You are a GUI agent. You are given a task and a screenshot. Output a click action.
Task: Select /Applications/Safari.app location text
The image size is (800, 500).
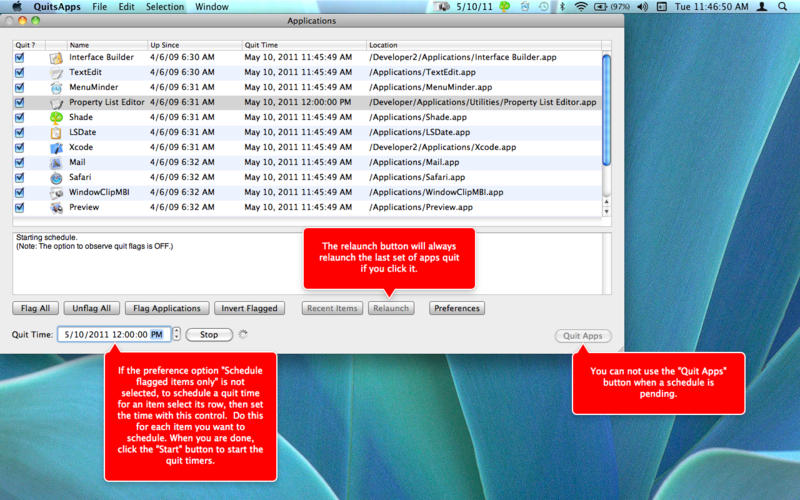pyautogui.click(x=417, y=177)
